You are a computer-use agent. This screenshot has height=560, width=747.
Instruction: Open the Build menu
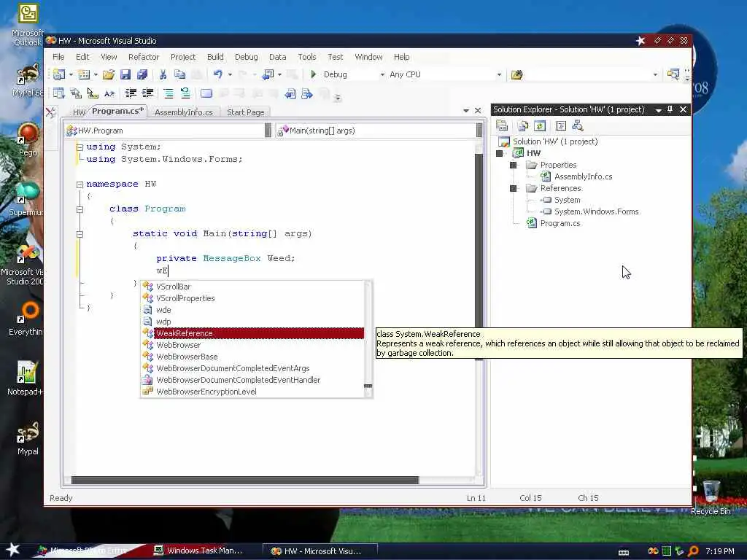pyautogui.click(x=215, y=57)
